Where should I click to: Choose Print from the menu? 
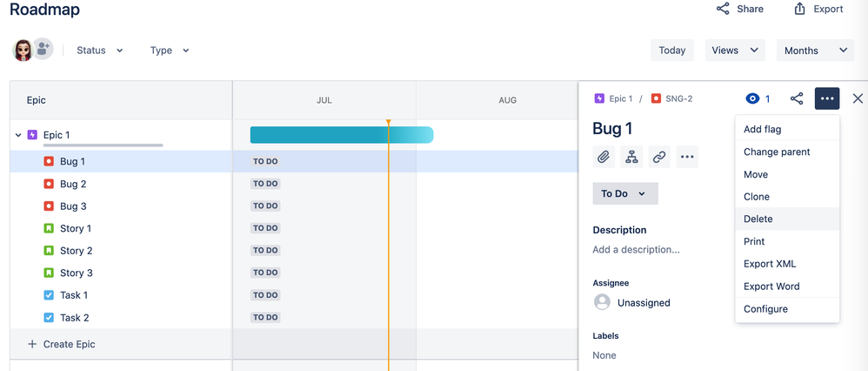tap(787, 241)
